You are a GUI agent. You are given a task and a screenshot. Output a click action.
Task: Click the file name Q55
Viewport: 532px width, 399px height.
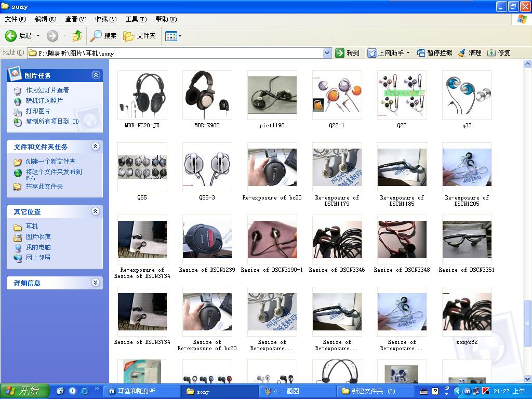coord(142,197)
